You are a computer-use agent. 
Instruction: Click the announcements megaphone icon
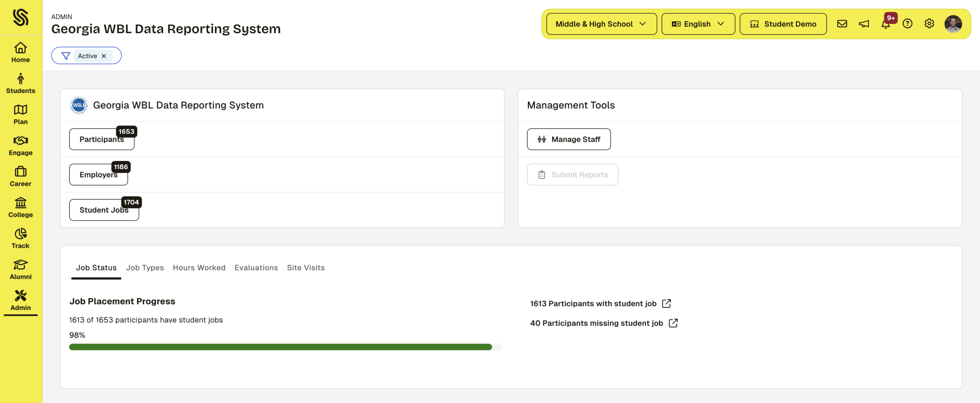(x=864, y=24)
